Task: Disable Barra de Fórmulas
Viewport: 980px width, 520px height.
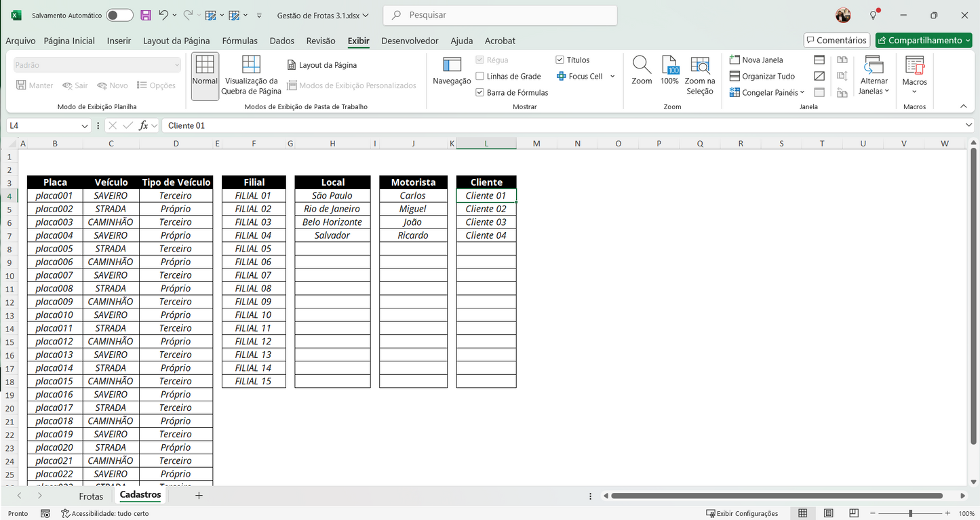Action: point(479,92)
